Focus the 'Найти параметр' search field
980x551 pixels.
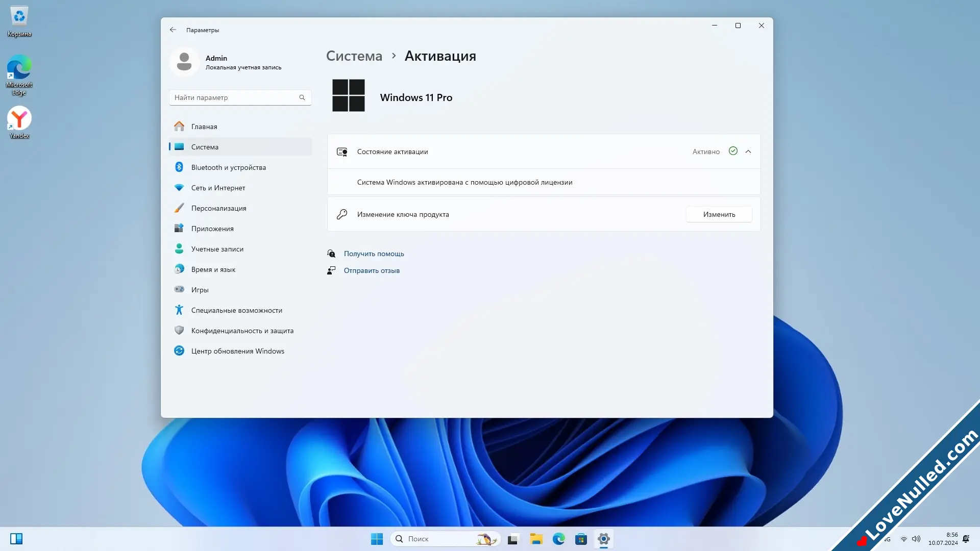(240, 97)
